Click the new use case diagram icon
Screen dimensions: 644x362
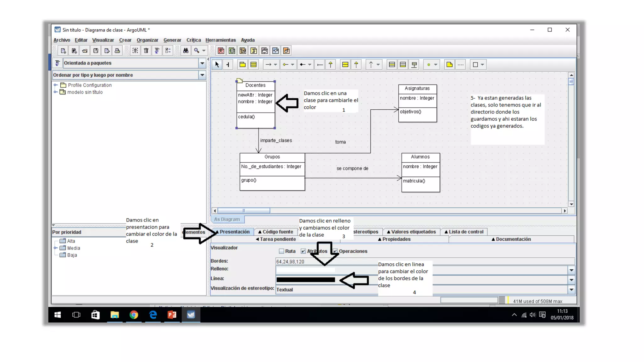click(221, 51)
